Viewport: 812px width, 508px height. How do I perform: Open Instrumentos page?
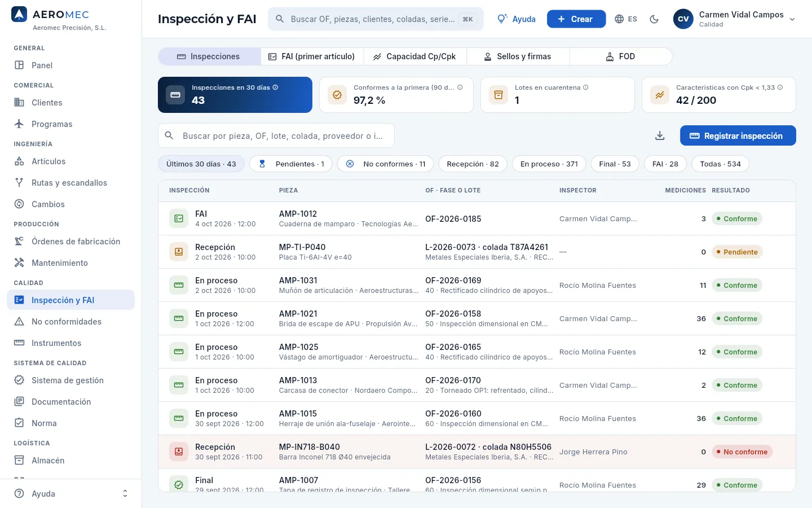point(70,343)
